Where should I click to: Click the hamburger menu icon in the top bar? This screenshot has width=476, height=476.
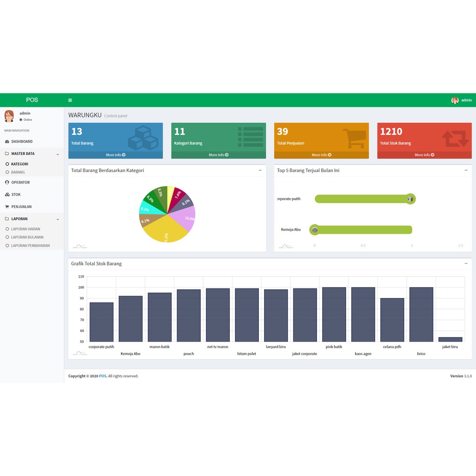tap(70, 100)
